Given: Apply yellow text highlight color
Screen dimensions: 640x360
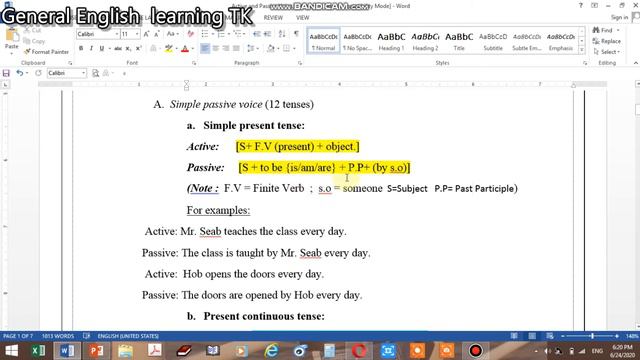Looking at the screenshot, I should [x=168, y=49].
